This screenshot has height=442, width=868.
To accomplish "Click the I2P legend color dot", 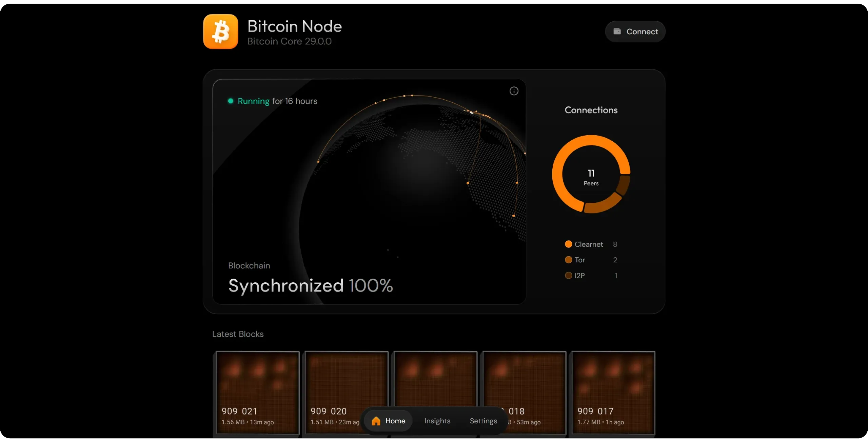I will coord(569,275).
